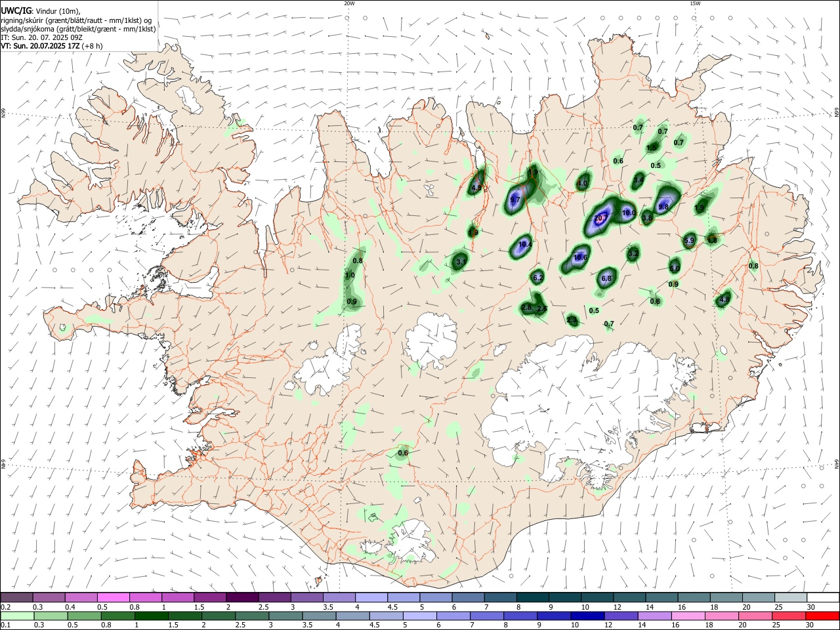Click the 1.0 precipitation label in the west
Viewport: 840px width, 630px height.
click(x=350, y=275)
